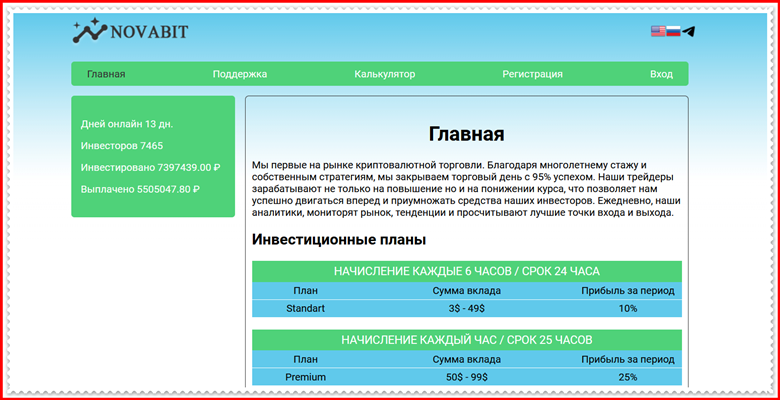Open the Telegram channel icon
This screenshot has height=400, width=780.
(x=688, y=31)
